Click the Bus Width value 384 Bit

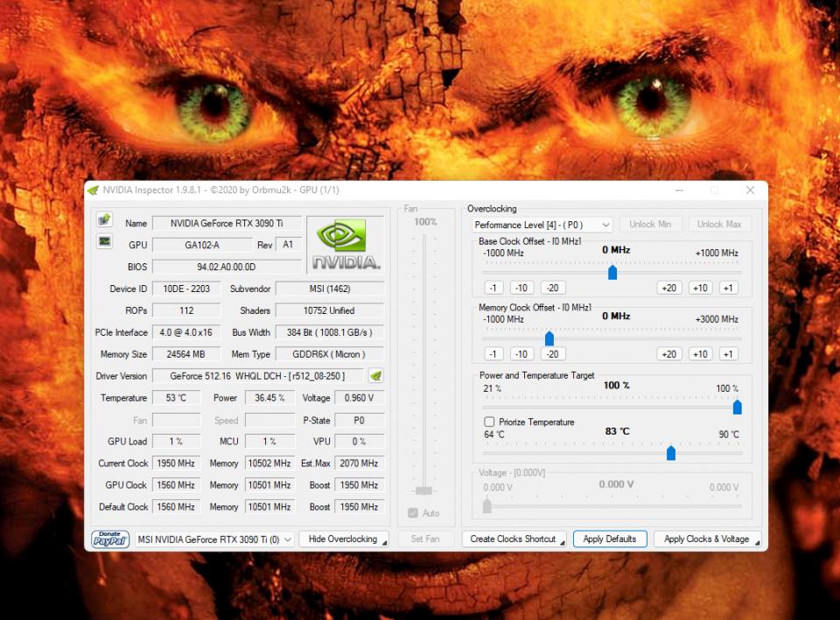330,332
